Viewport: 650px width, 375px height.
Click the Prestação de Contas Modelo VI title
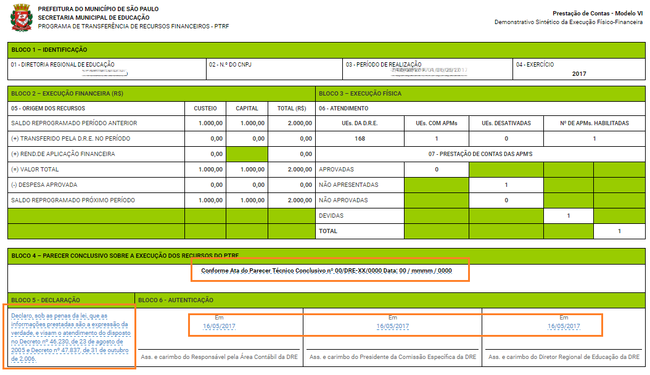pyautogui.click(x=597, y=13)
